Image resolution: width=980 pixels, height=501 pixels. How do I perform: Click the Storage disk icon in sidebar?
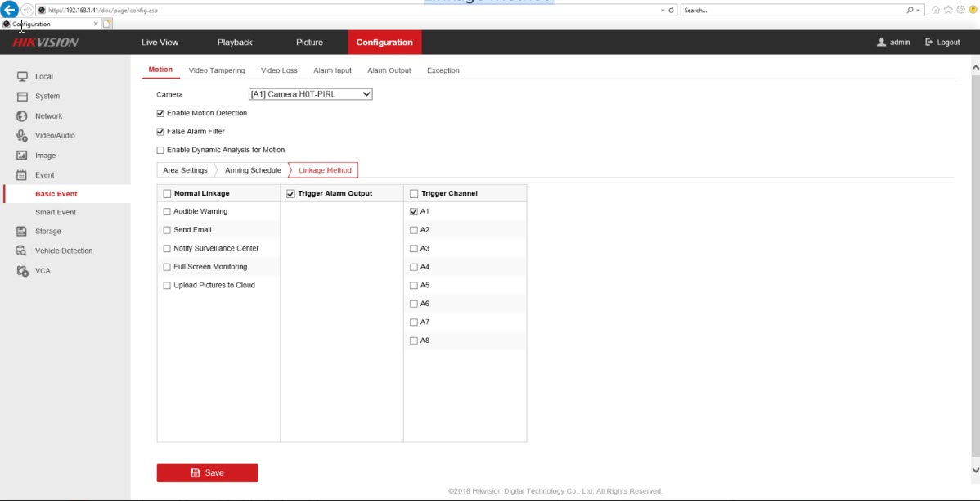[23, 232]
